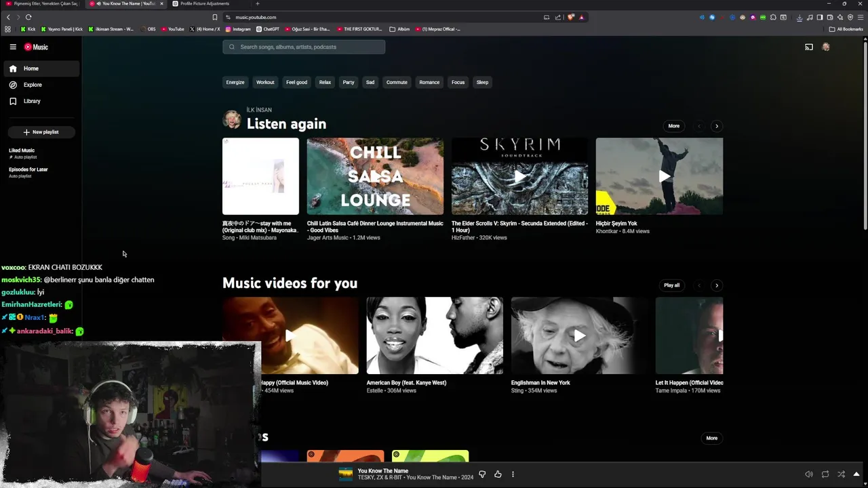Open the account avatar menu at top right
Image resolution: width=868 pixels, height=488 pixels.
826,47
